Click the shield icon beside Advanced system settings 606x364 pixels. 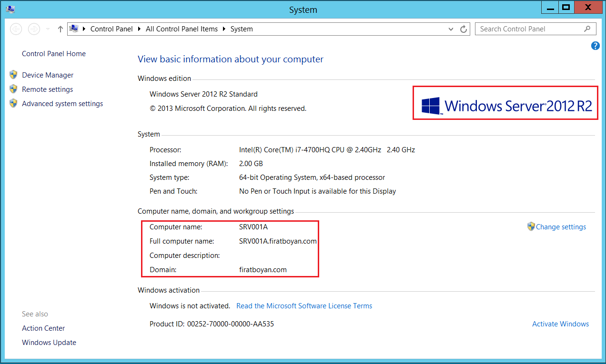[x=13, y=103]
